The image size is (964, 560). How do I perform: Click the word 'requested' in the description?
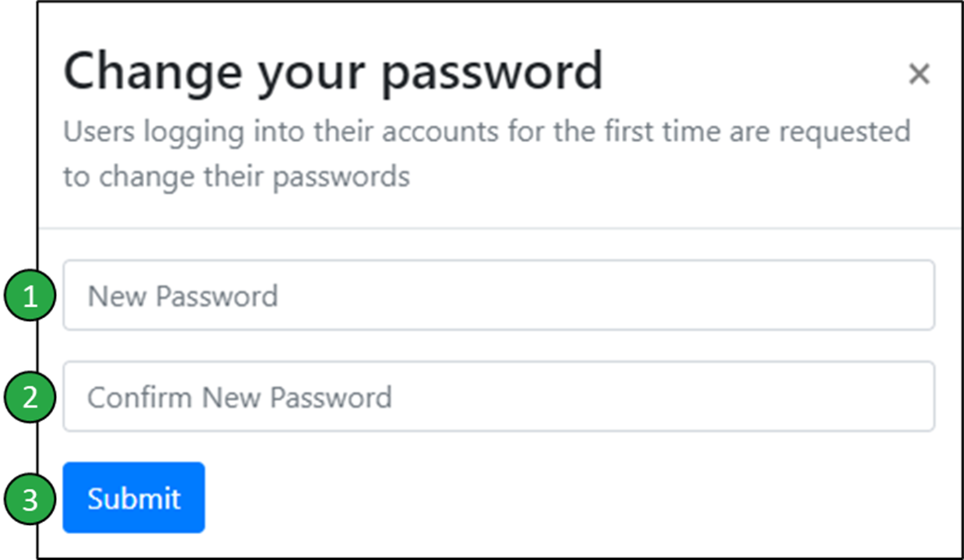[x=844, y=132]
